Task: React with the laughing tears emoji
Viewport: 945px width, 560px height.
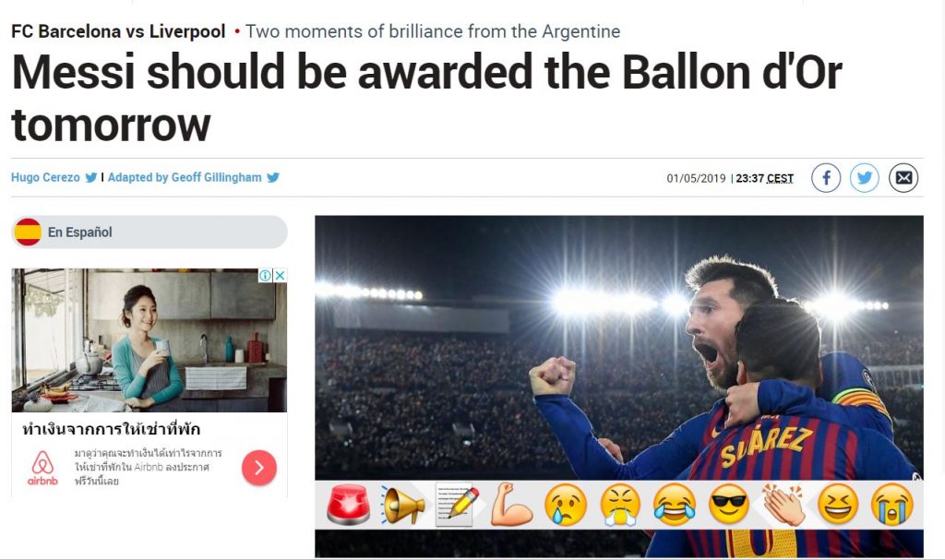Action: pos(675,505)
